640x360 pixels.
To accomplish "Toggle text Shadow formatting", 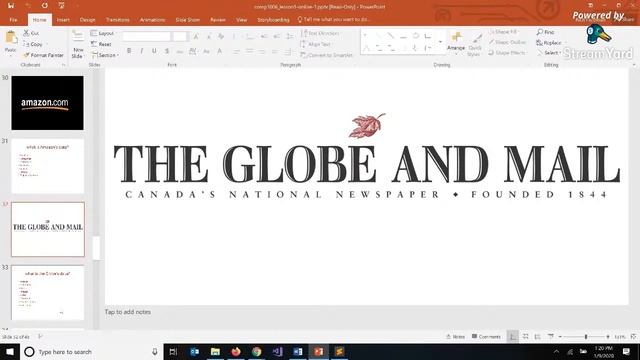I will tap(167, 51).
